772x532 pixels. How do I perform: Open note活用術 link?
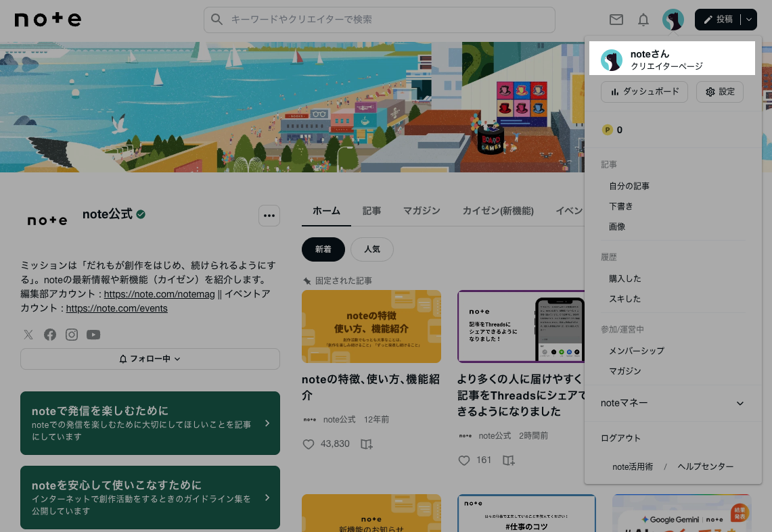point(632,466)
